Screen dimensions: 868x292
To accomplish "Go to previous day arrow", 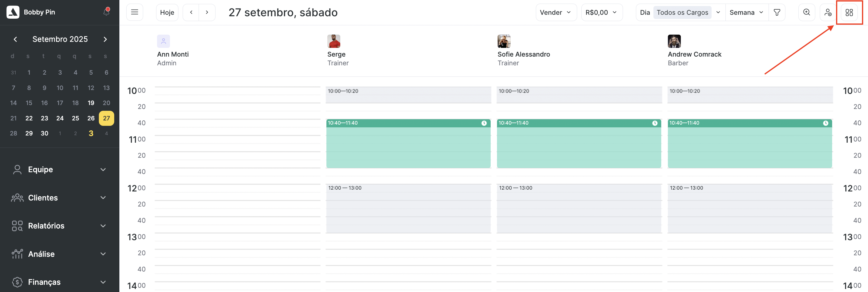I will click(191, 12).
